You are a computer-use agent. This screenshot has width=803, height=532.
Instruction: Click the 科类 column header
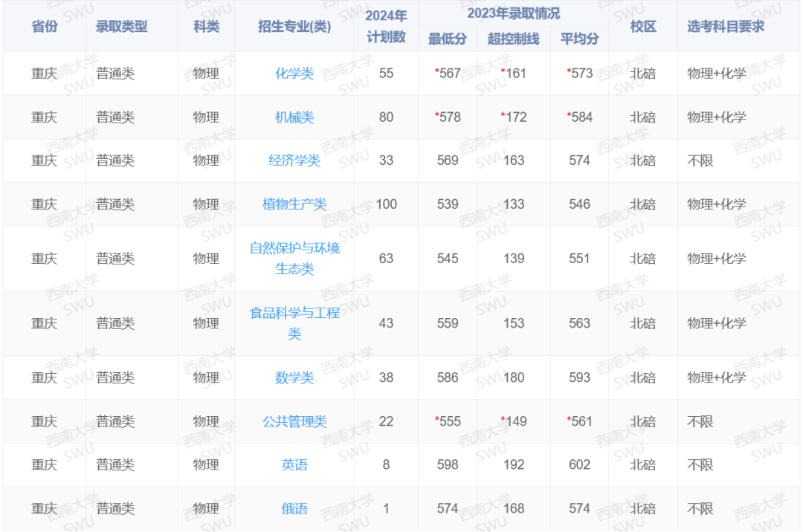[x=207, y=26]
